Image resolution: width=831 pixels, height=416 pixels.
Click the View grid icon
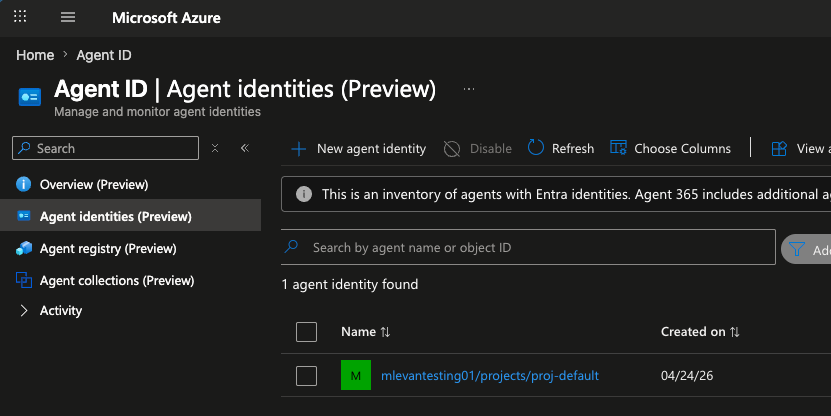779,149
